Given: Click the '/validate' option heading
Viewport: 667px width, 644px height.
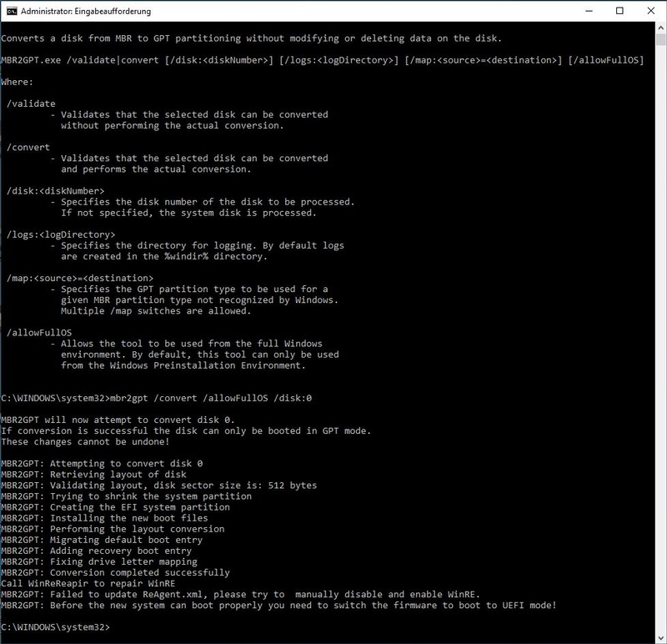Looking at the screenshot, I should coord(31,103).
